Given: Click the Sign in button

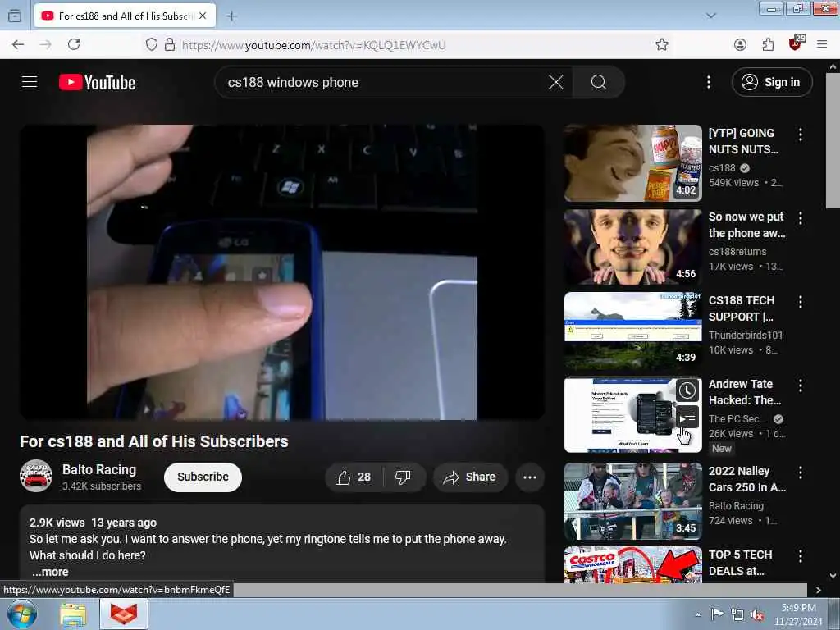Looking at the screenshot, I should [771, 82].
